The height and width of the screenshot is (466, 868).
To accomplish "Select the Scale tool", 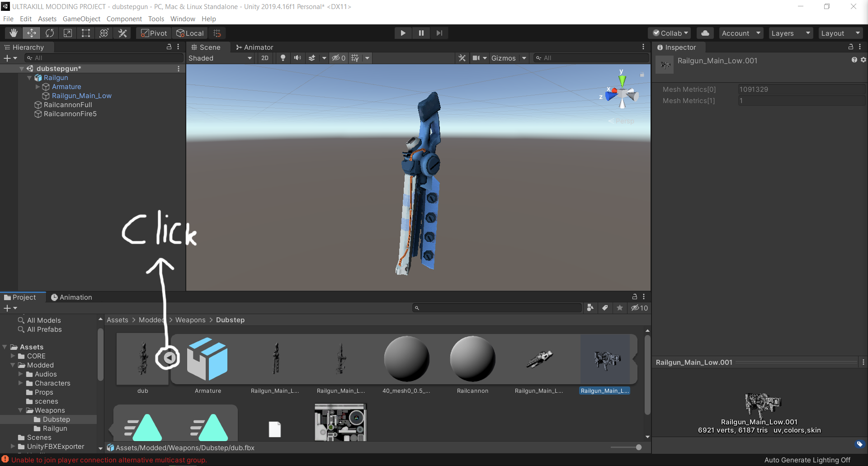I will point(68,33).
